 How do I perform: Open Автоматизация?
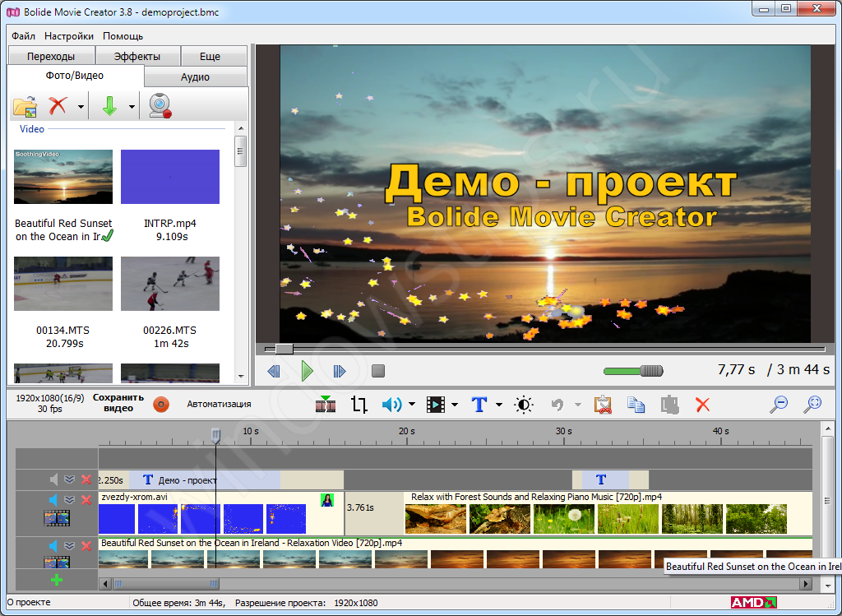[219, 404]
